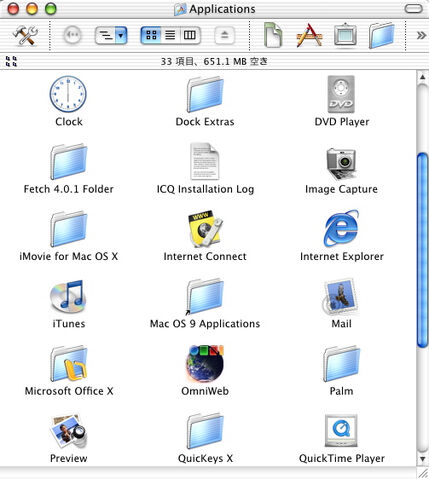
Task: Click the window resize grip corner
Action: tap(423, 473)
